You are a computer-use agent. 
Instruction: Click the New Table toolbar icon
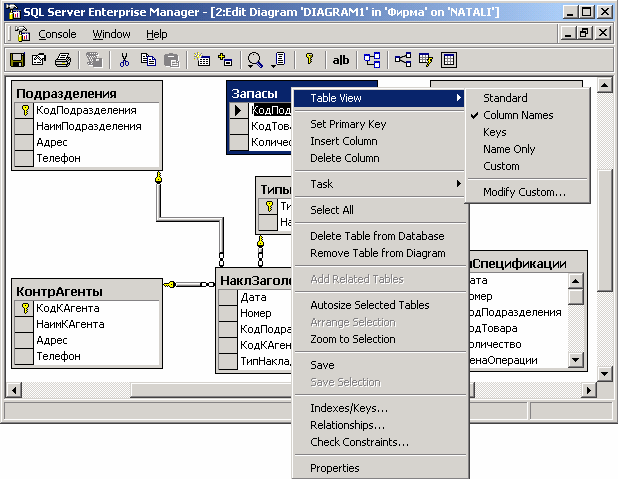202,60
